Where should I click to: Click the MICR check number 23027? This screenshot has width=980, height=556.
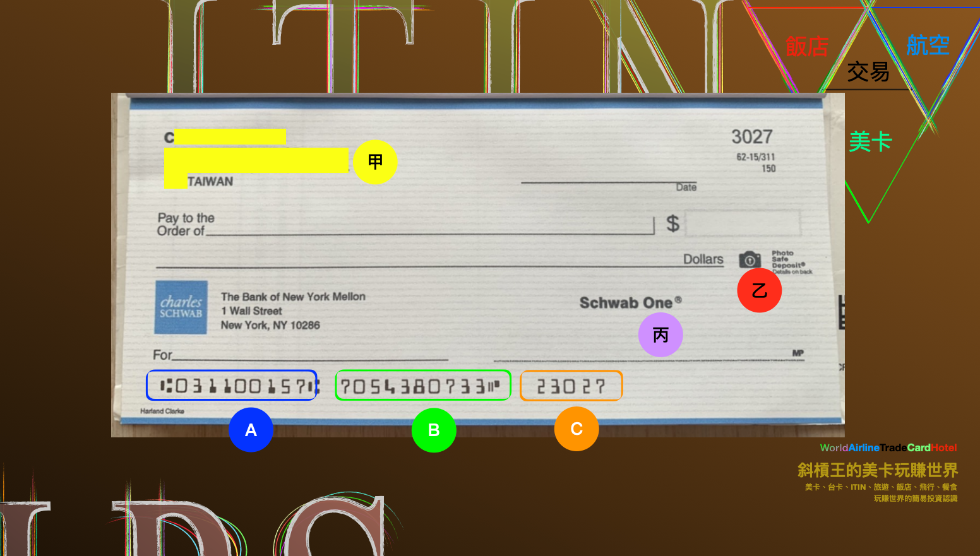(571, 386)
